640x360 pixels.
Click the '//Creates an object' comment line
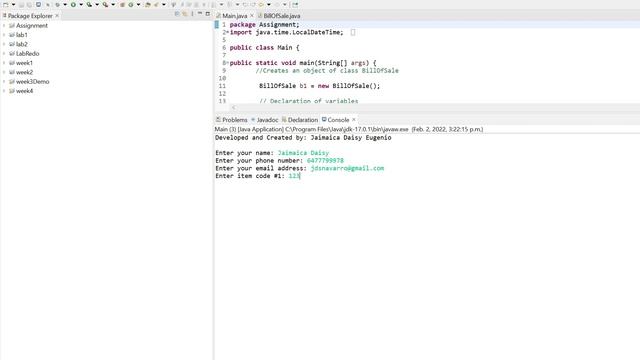327,71
